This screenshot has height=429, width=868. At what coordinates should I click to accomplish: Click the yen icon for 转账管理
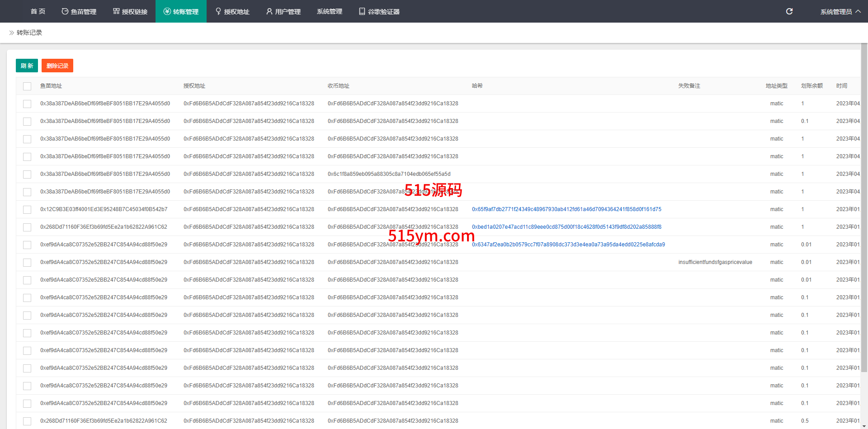[x=167, y=11]
